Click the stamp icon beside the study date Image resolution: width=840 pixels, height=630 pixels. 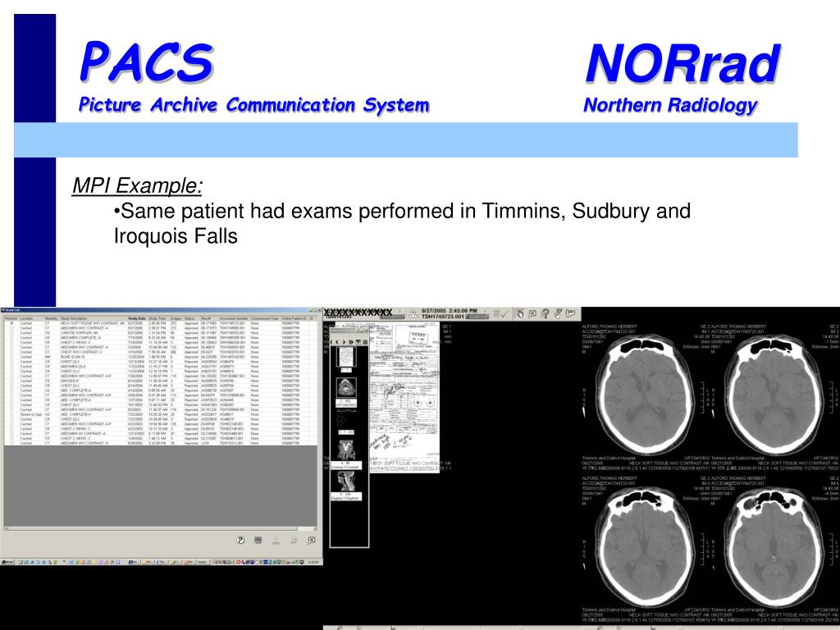pos(413,314)
